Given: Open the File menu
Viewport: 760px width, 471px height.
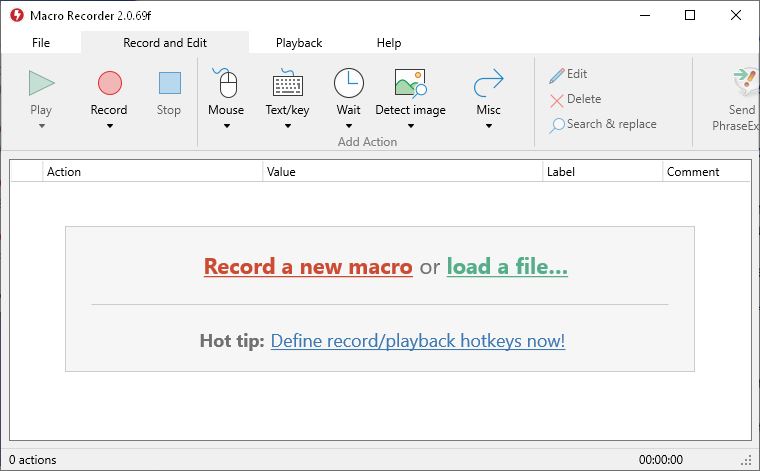Looking at the screenshot, I should (41, 43).
